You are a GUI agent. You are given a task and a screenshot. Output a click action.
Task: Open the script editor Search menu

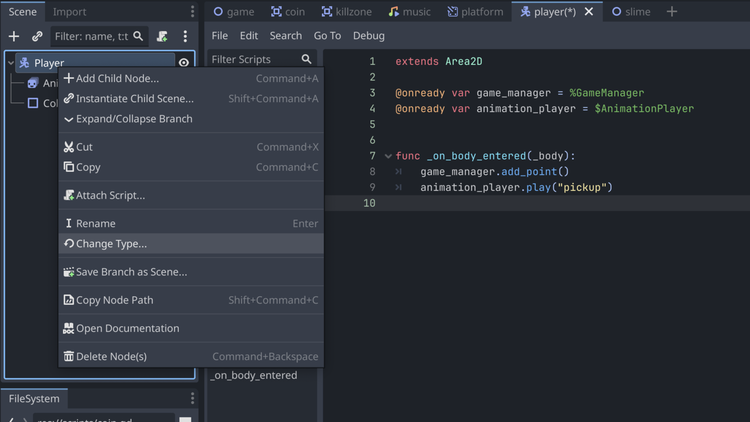click(286, 36)
